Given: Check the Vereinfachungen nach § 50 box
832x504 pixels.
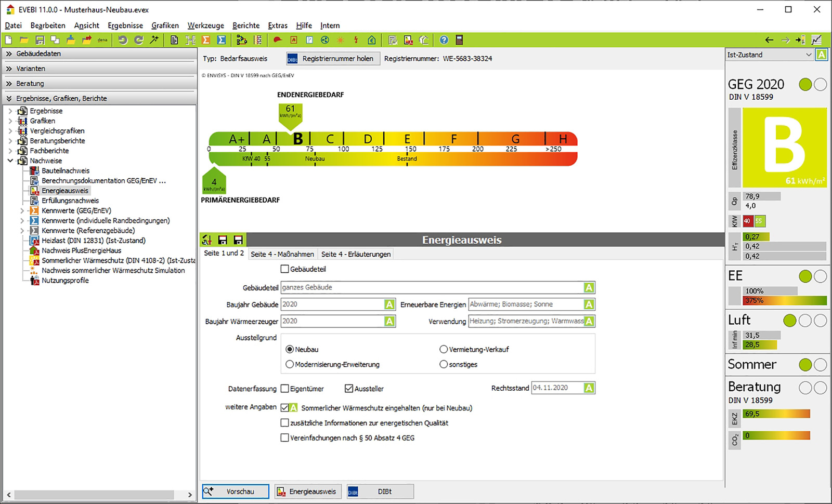Looking at the screenshot, I should point(284,437).
